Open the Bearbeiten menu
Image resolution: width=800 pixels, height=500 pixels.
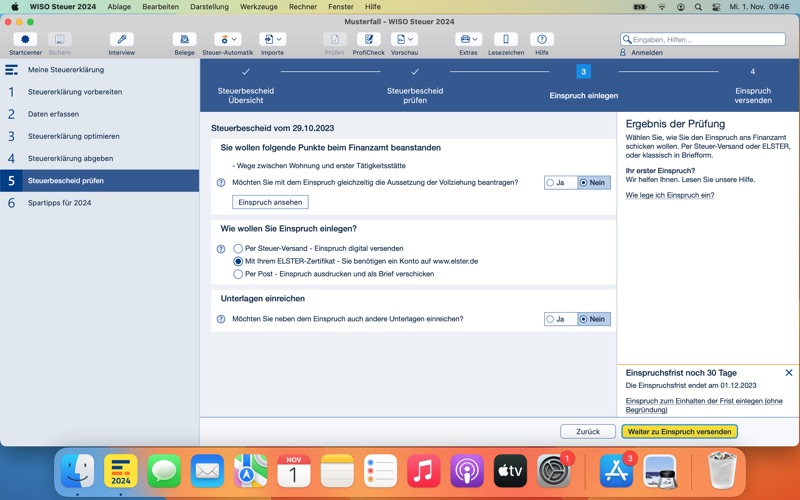[160, 7]
